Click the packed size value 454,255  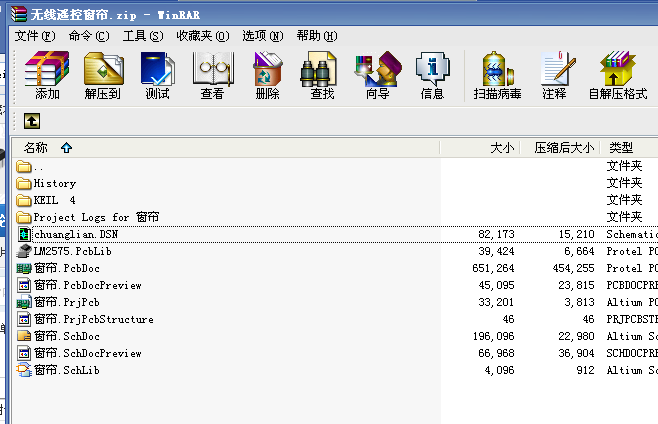tap(573, 268)
